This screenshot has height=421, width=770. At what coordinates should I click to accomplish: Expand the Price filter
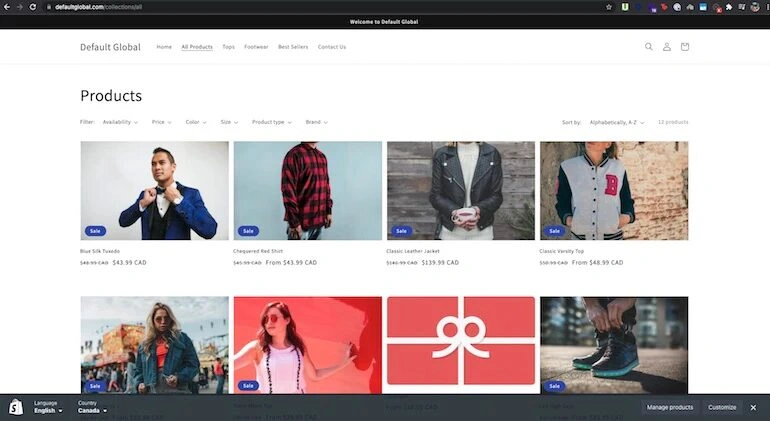pyautogui.click(x=162, y=122)
